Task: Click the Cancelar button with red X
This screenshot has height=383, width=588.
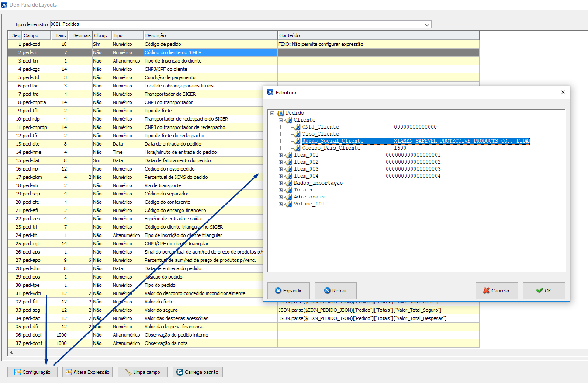Action: (x=497, y=291)
